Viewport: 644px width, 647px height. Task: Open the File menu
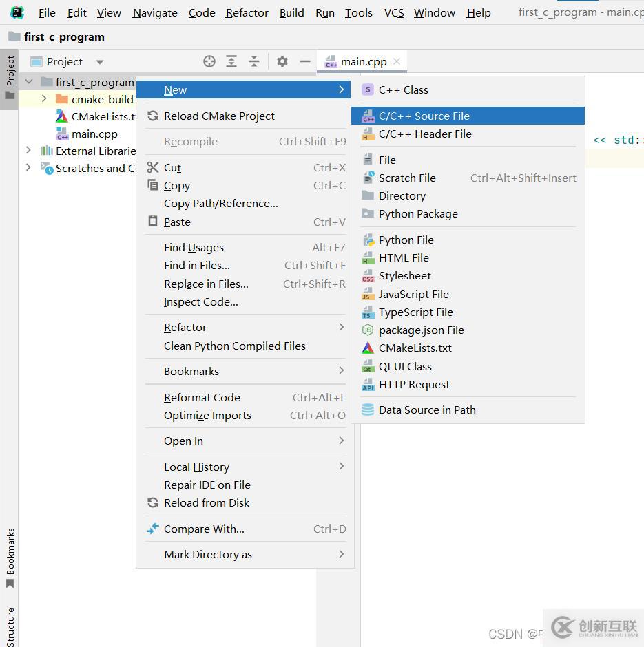[47, 13]
